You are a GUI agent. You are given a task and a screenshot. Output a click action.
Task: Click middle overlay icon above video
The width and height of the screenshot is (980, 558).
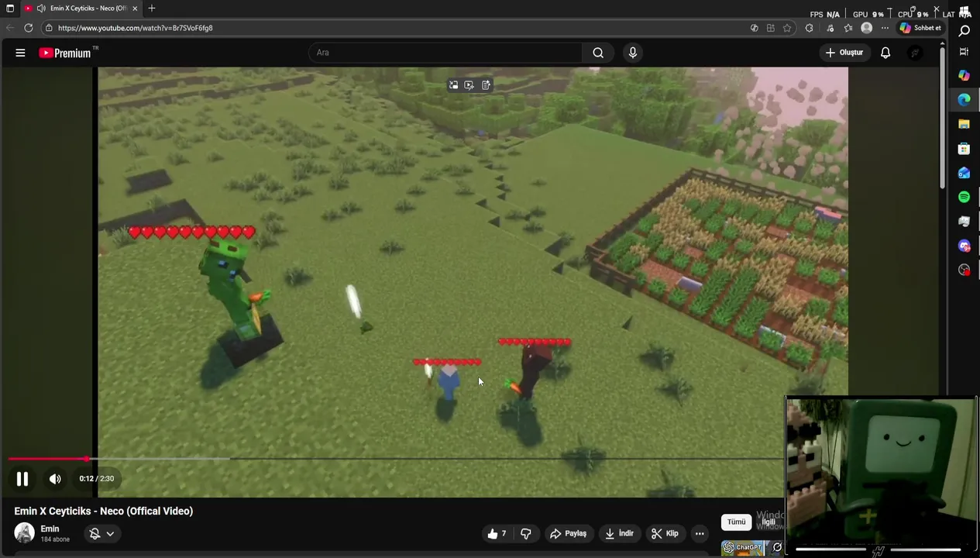point(469,85)
